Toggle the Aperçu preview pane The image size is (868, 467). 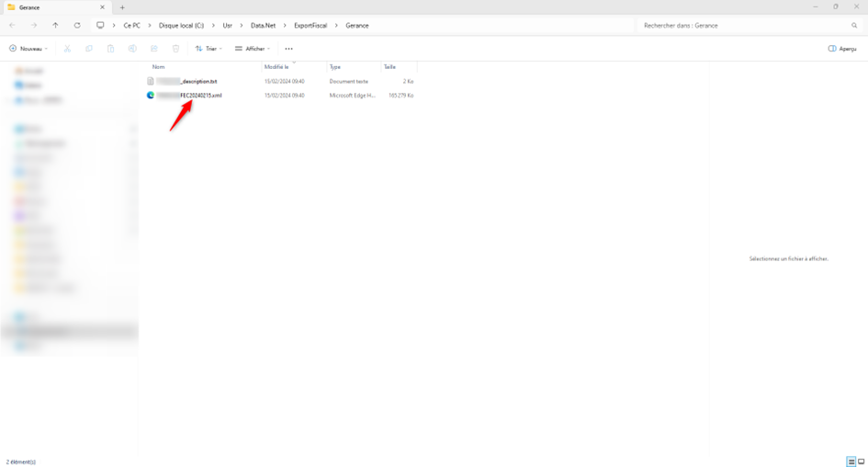coord(842,49)
